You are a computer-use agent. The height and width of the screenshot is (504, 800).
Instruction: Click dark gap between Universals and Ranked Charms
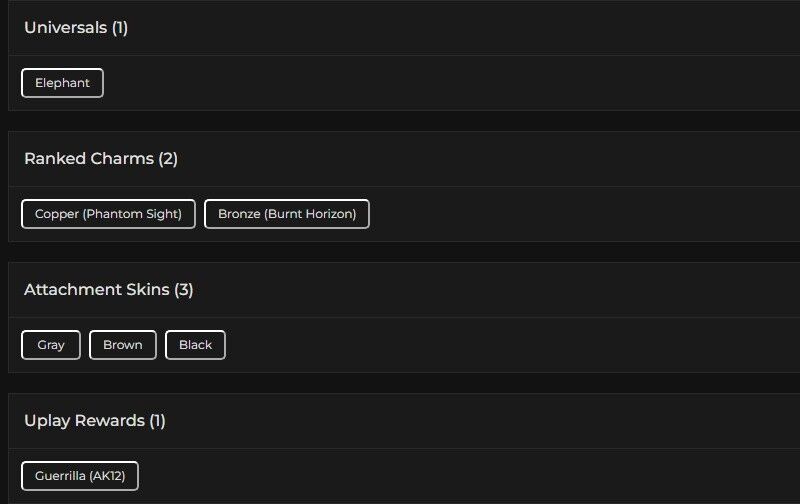(x=400, y=121)
